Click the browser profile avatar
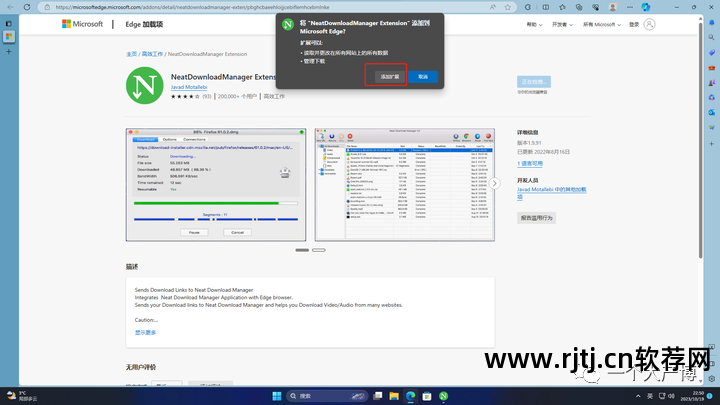This screenshot has width=720, height=405. coord(613,7)
